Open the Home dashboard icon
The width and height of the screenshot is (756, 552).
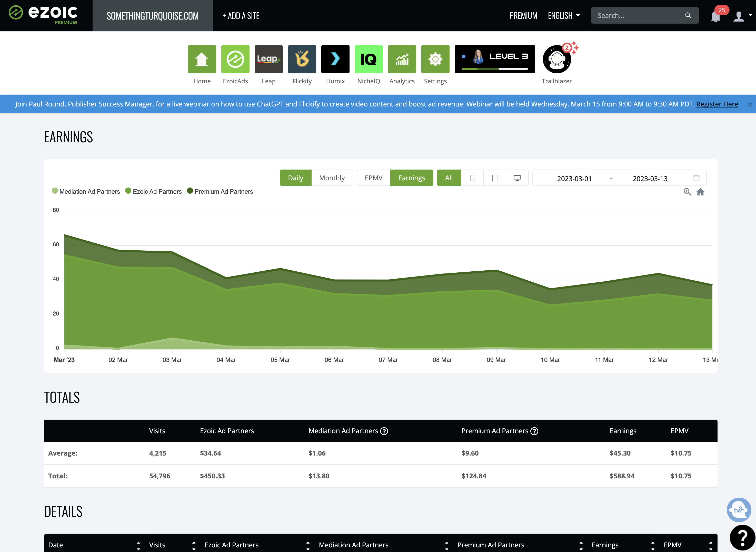pyautogui.click(x=202, y=59)
